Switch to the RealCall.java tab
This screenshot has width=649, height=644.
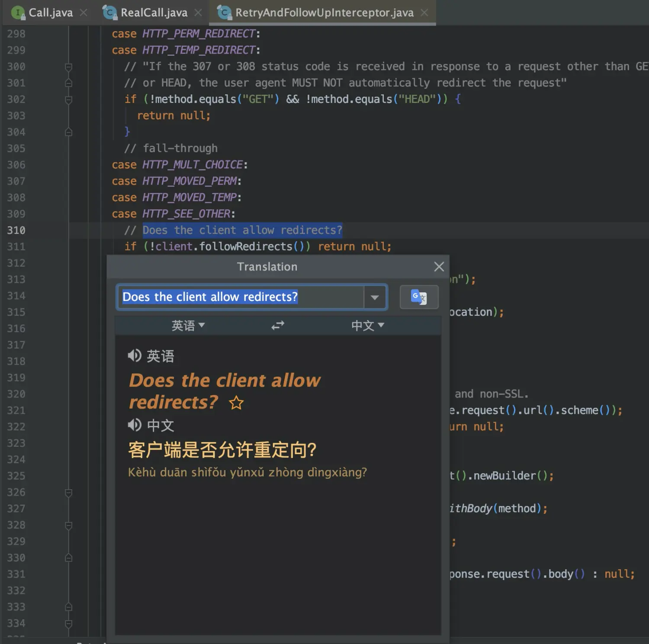[x=154, y=12]
